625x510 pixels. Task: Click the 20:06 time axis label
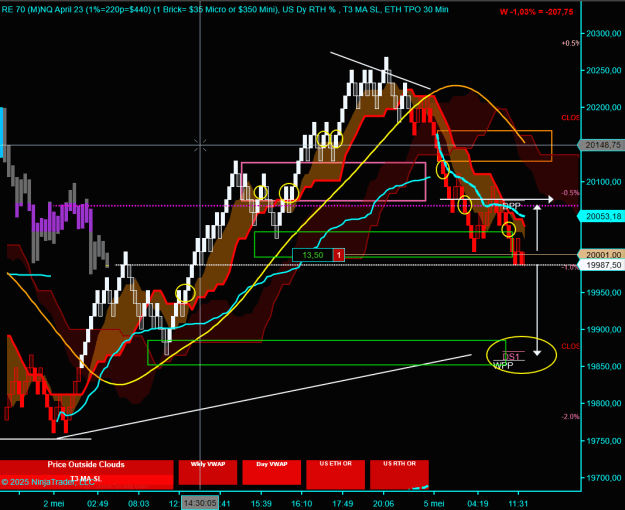pyautogui.click(x=383, y=504)
